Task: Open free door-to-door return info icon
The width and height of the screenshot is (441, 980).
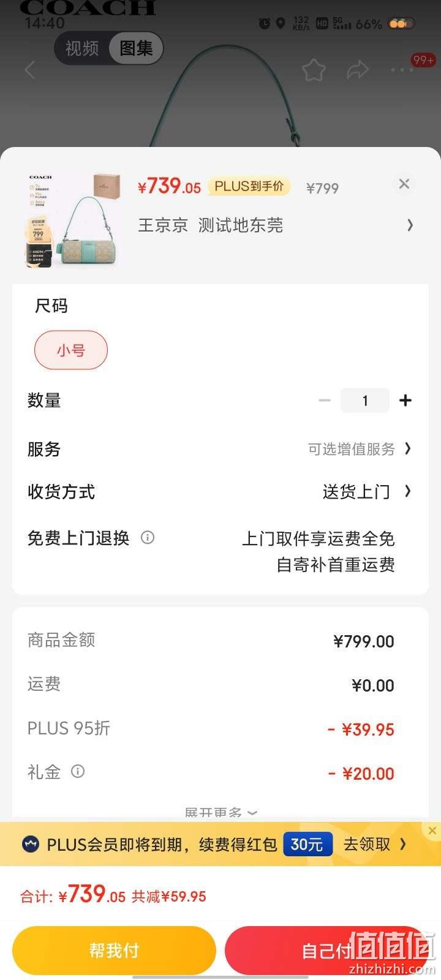Action: [148, 538]
